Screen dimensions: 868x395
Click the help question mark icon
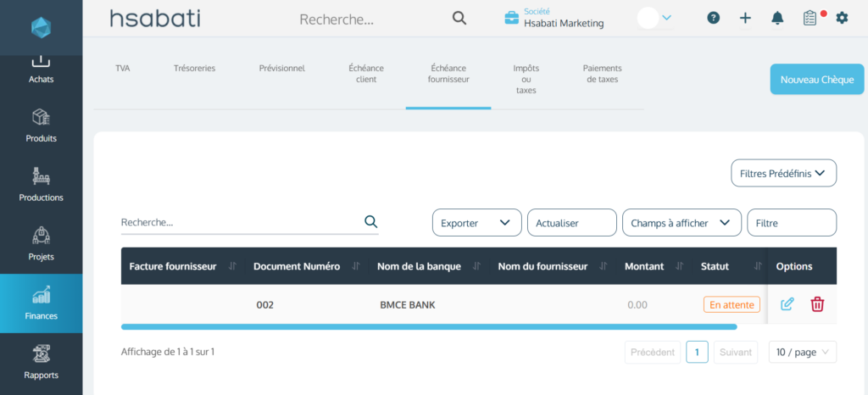tap(714, 18)
